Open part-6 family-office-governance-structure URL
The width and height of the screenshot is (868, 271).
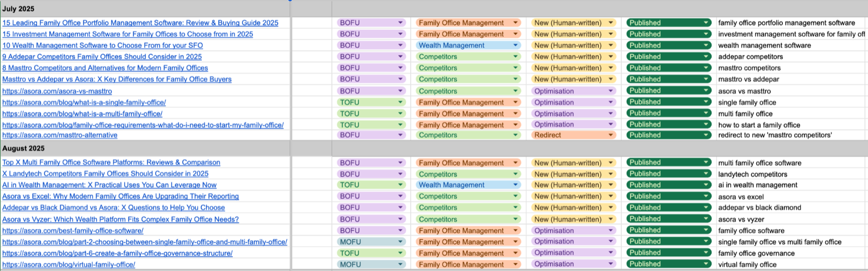tap(117, 253)
